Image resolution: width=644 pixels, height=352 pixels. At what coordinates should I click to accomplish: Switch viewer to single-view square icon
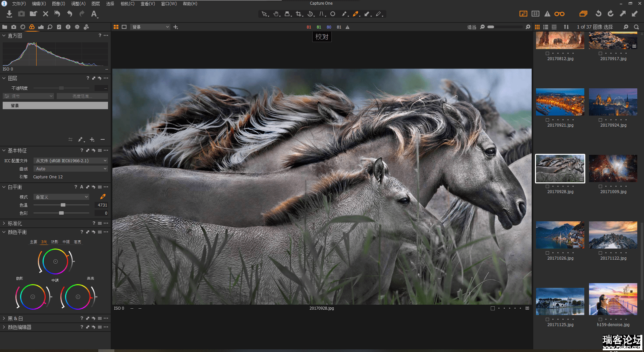[x=124, y=27]
